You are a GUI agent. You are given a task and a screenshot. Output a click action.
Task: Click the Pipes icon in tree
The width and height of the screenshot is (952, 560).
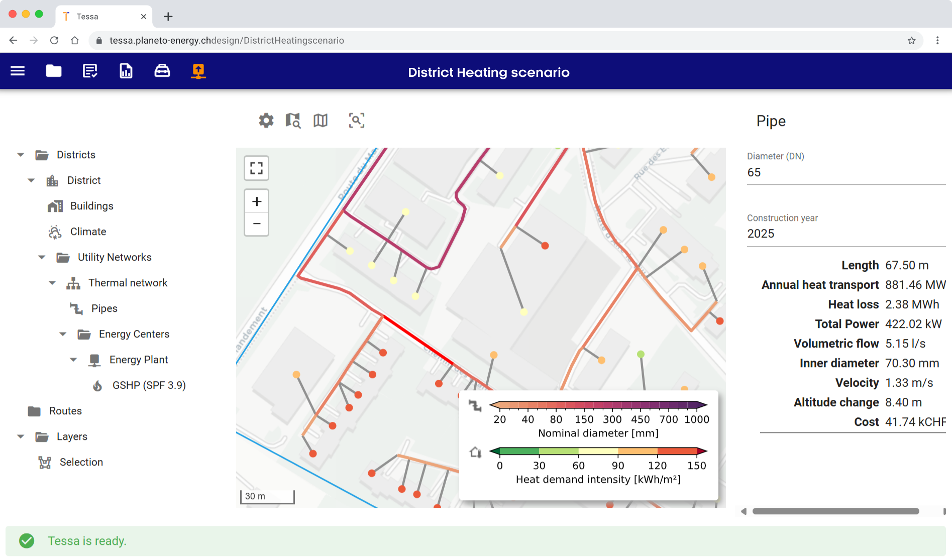[x=76, y=308]
